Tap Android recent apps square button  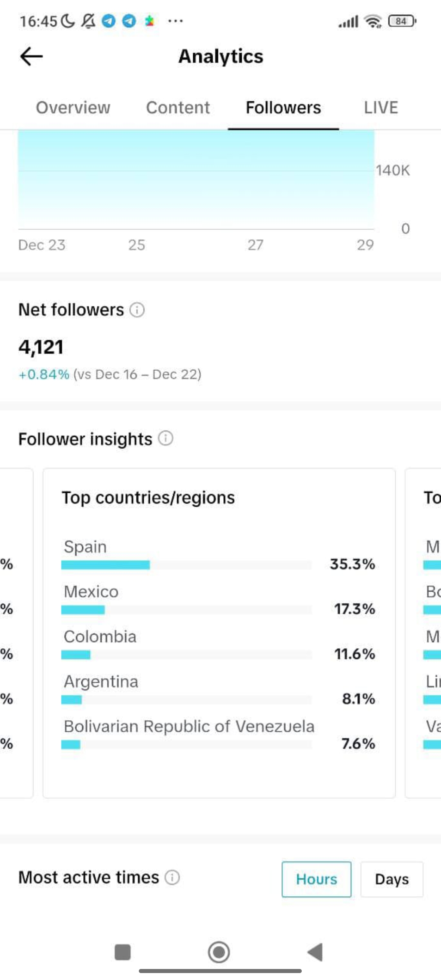(x=122, y=952)
